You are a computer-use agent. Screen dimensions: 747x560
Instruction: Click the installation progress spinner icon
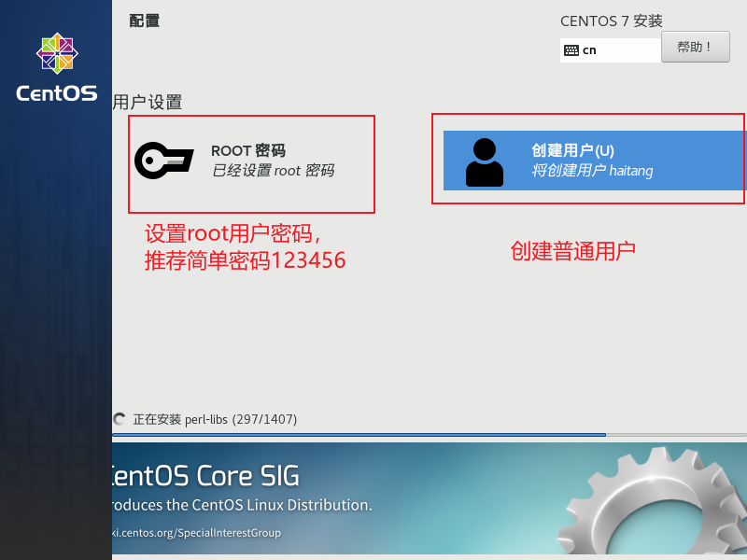click(x=120, y=419)
